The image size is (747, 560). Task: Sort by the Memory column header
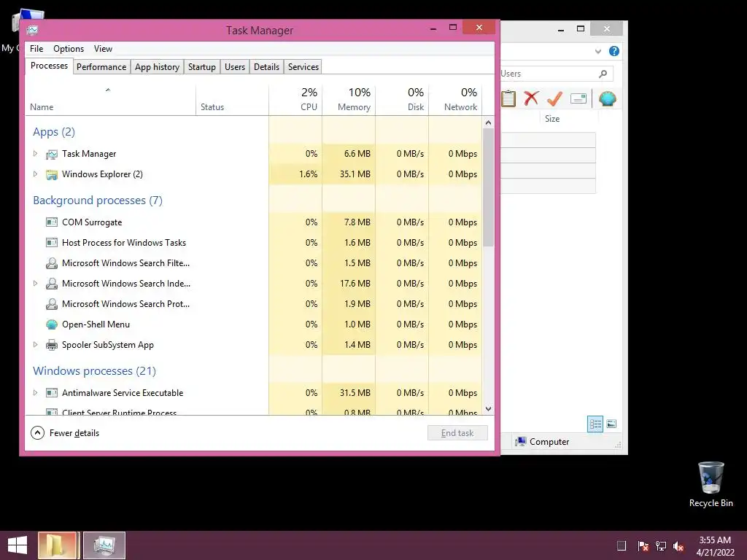[x=349, y=100]
